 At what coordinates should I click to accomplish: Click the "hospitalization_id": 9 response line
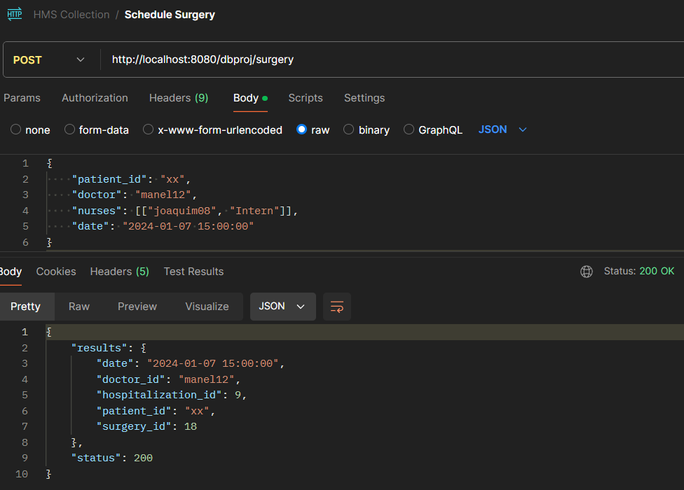172,395
